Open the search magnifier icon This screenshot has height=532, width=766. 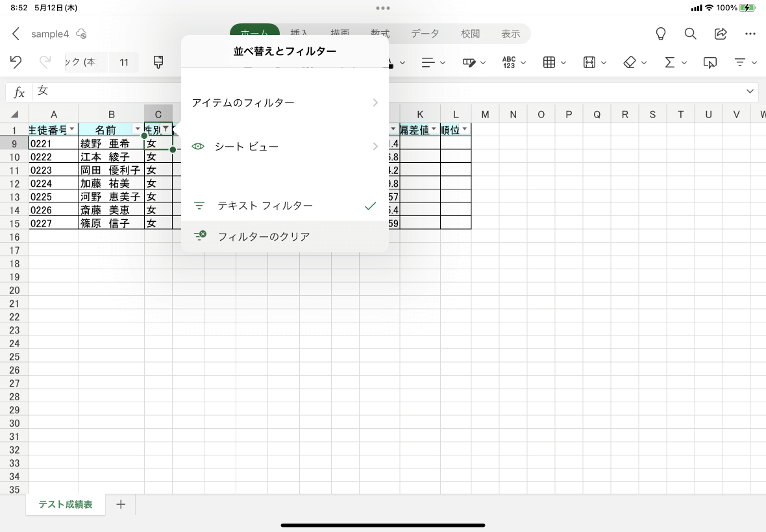[691, 34]
